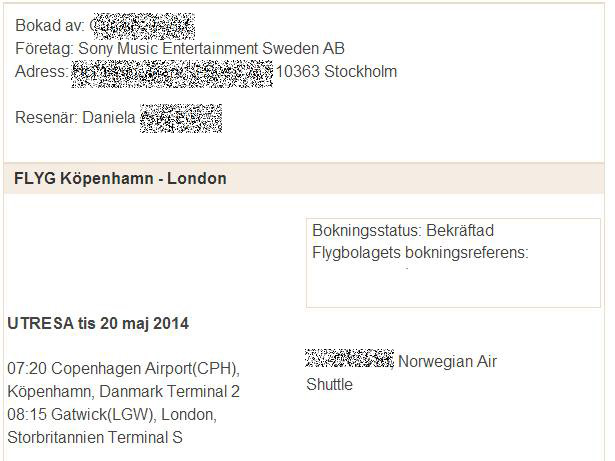Click the redacted surname after Daniela

[181, 118]
